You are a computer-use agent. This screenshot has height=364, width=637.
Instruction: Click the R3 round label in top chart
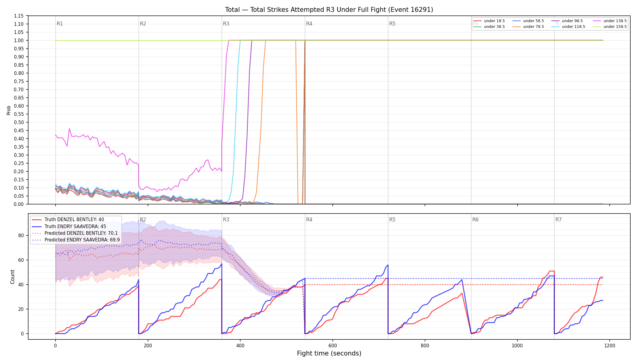click(226, 24)
